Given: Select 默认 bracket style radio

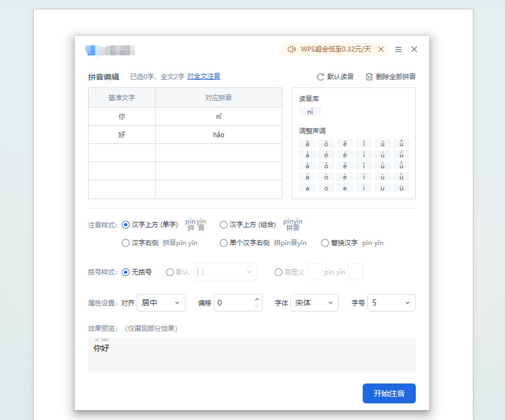Looking at the screenshot, I should pyautogui.click(x=170, y=272).
